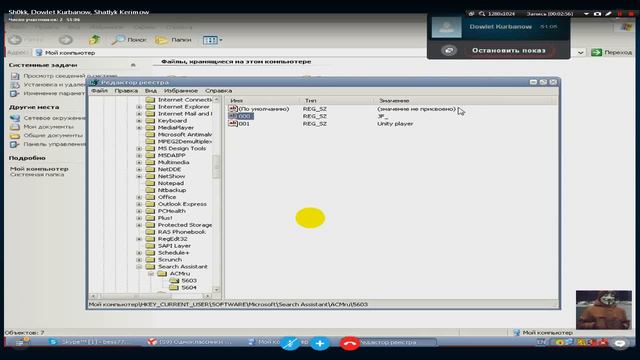This screenshot has width=640, height=360.
Task: Click the recorder magnifier zoom icon
Action: (x=482, y=14)
